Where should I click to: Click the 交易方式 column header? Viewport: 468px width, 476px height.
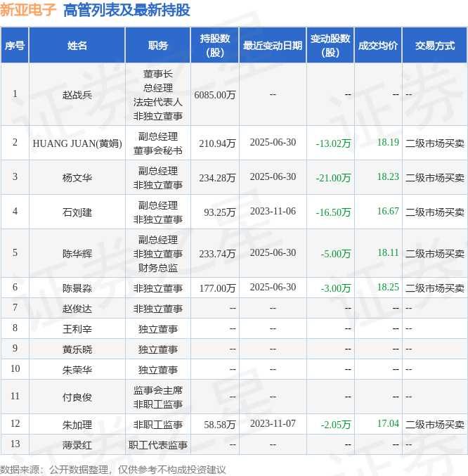435,46
